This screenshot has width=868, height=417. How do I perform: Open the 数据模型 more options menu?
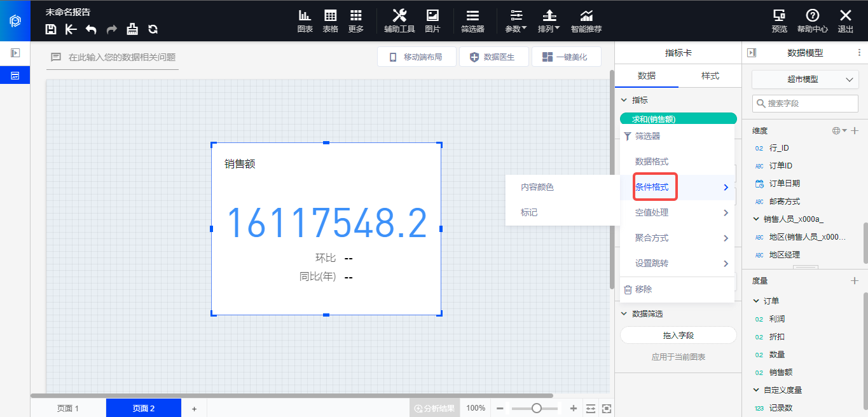click(x=860, y=53)
